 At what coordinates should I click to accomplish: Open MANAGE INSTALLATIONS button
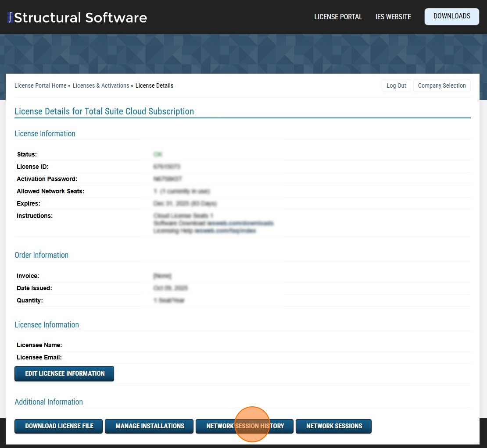coord(150,426)
